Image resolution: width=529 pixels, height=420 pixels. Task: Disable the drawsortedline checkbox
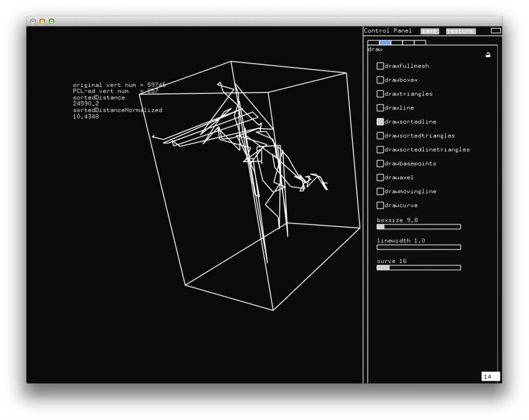click(380, 122)
